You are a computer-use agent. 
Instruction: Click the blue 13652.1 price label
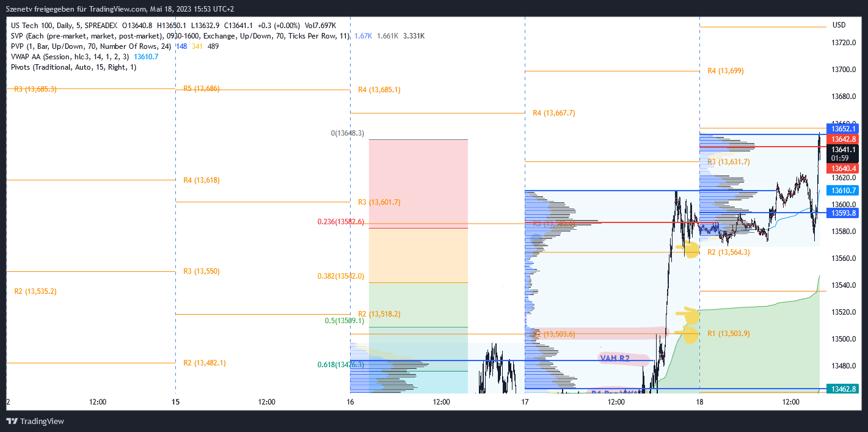pyautogui.click(x=843, y=128)
